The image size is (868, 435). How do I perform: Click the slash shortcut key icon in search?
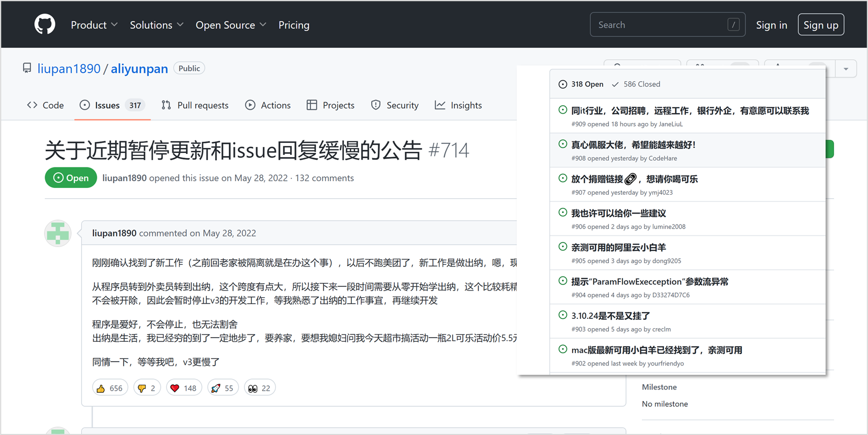733,25
